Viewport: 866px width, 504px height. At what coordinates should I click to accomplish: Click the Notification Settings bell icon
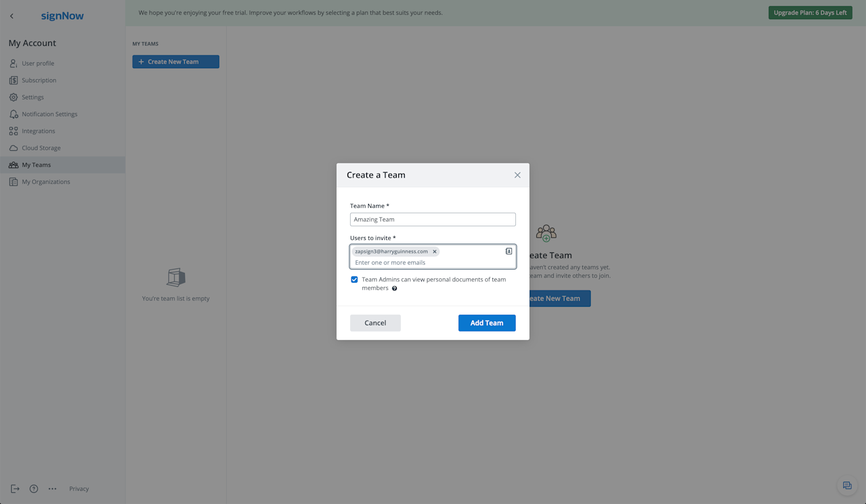click(13, 114)
